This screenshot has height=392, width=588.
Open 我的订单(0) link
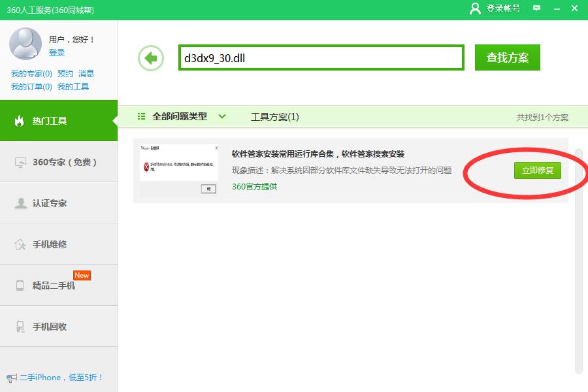(31, 87)
